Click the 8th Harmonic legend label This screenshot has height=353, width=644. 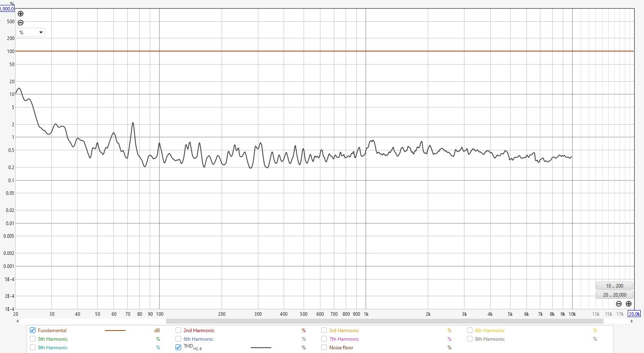click(490, 339)
